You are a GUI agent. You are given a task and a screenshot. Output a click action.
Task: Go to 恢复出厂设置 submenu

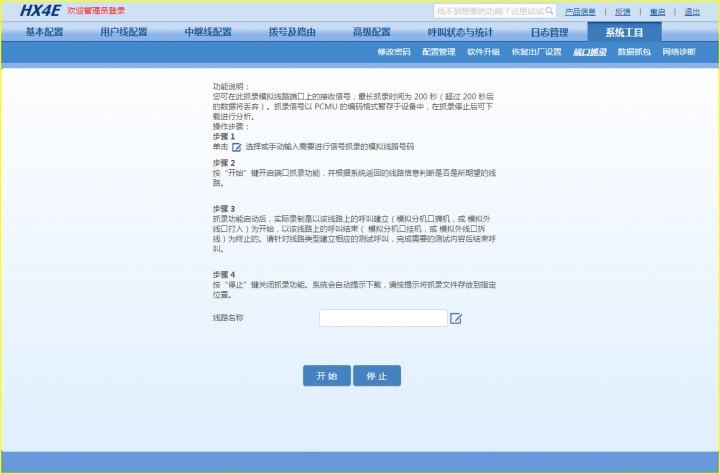[x=536, y=52]
